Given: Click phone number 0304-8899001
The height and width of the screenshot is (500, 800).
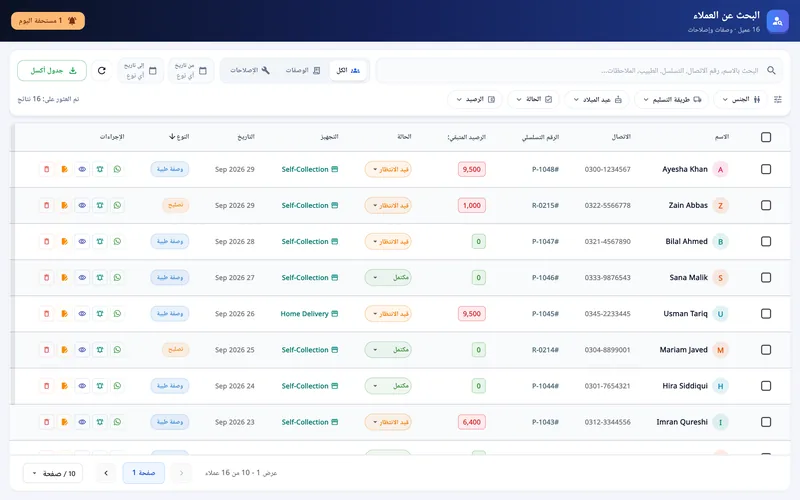Looking at the screenshot, I should coord(608,350).
